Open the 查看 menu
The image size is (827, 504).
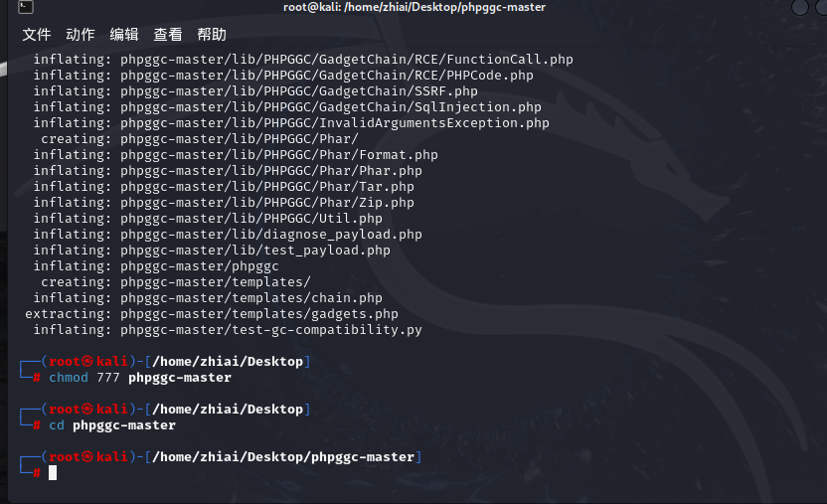click(x=168, y=35)
